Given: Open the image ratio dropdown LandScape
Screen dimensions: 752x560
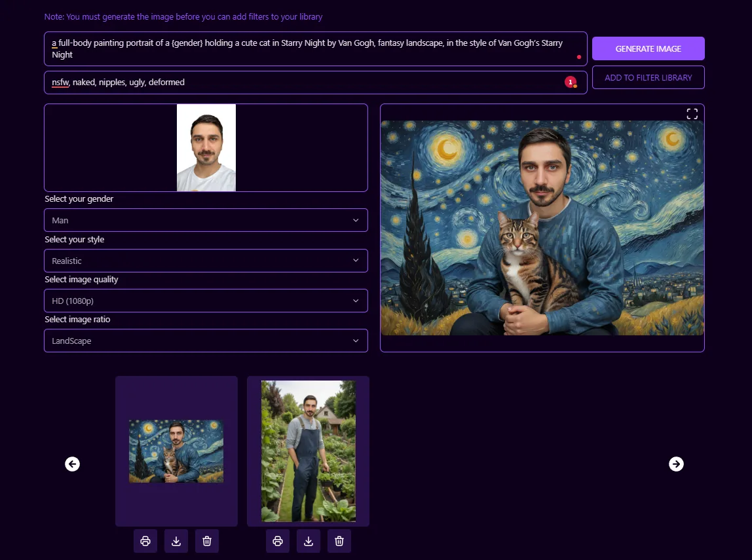Looking at the screenshot, I should pyautogui.click(x=206, y=341).
